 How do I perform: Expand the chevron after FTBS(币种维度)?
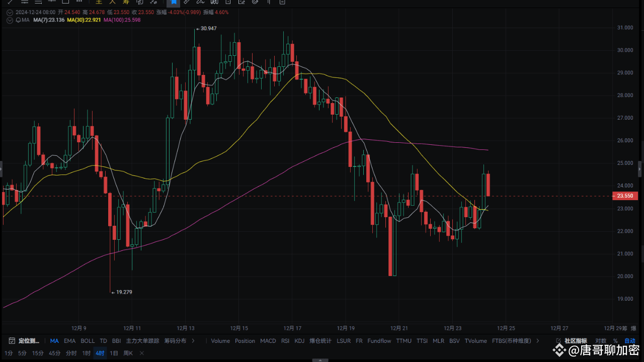point(536,340)
